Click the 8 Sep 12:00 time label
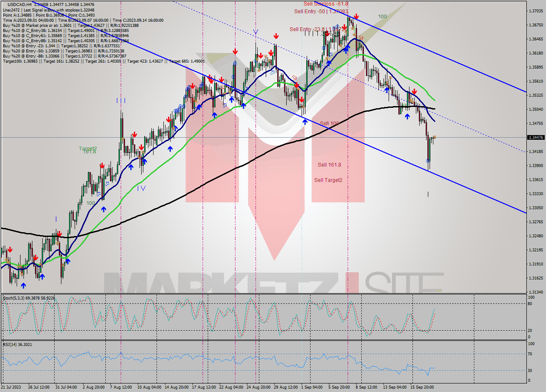The height and width of the screenshot is (392, 546). pos(366,387)
